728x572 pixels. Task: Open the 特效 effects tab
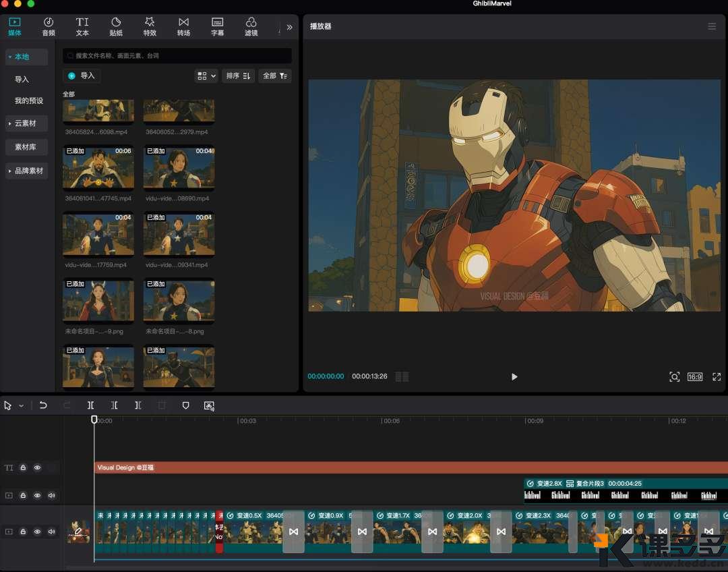click(x=150, y=27)
